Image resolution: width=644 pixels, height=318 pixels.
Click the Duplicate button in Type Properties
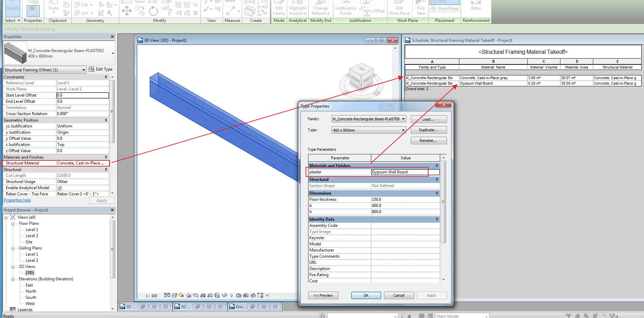click(x=429, y=130)
